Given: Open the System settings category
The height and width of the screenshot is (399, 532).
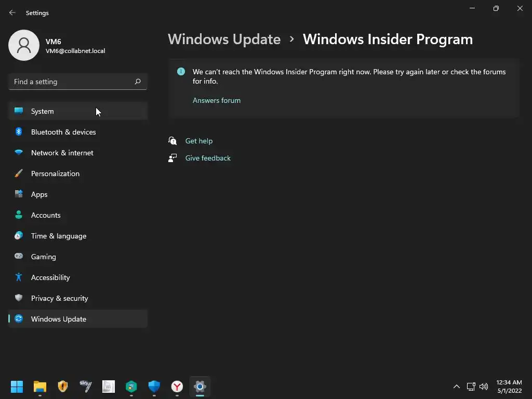Looking at the screenshot, I should click(x=78, y=111).
